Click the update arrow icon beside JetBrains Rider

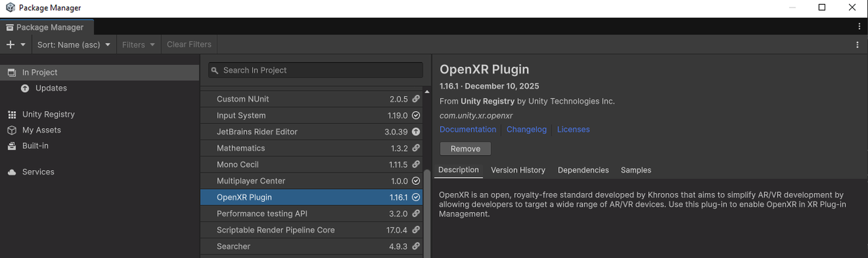416,131
